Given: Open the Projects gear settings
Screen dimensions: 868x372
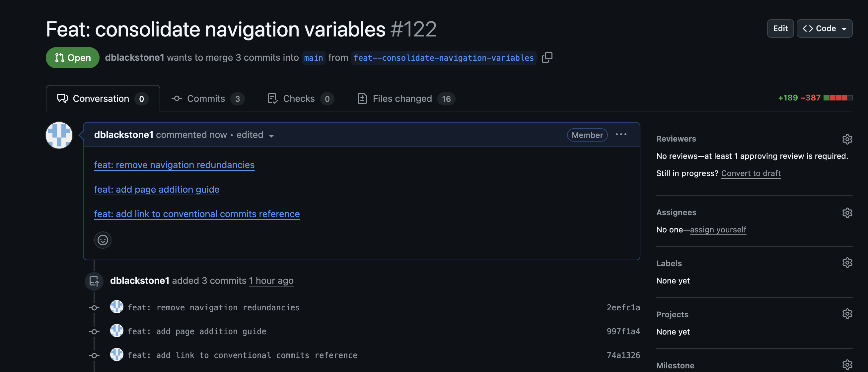Looking at the screenshot, I should pos(847,314).
